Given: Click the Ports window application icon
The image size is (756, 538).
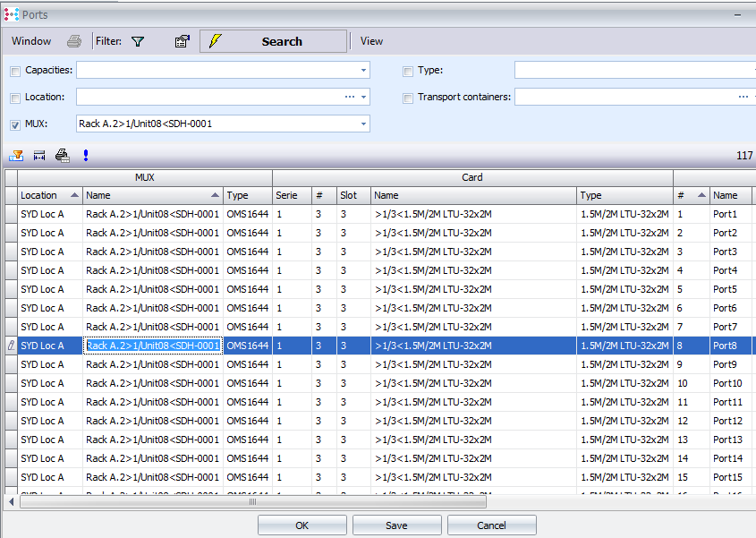Looking at the screenshot, I should (x=11, y=14).
